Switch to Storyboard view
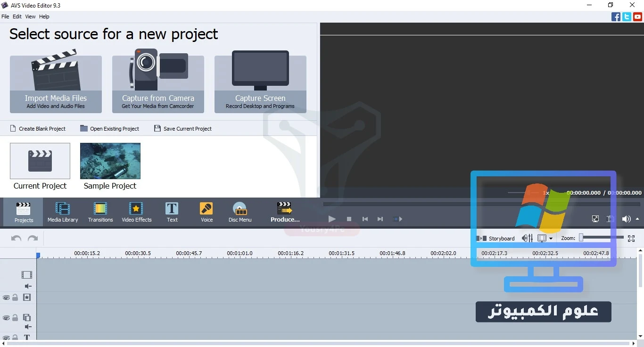The image size is (644, 347). [496, 239]
